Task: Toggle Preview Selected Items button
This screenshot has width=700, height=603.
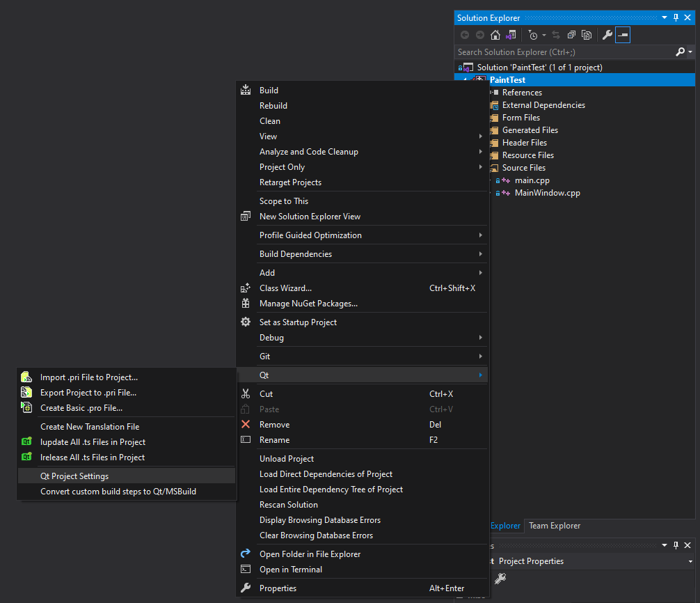Action: 622,35
